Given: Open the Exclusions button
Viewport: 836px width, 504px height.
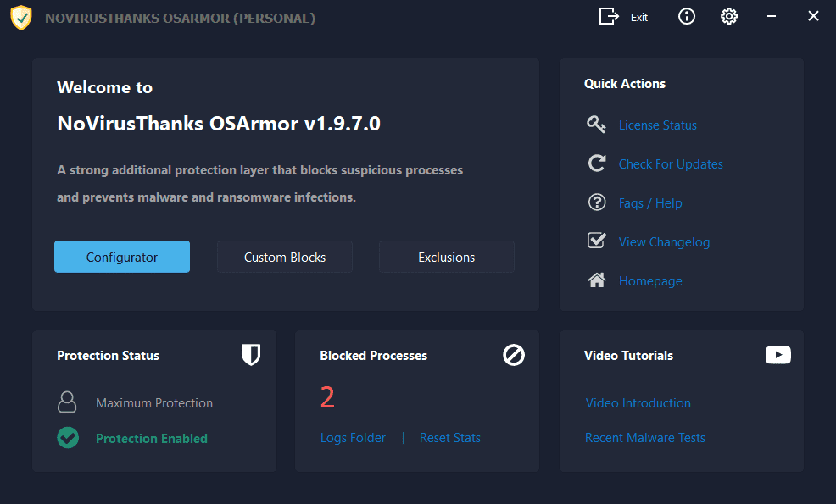Looking at the screenshot, I should [x=447, y=257].
